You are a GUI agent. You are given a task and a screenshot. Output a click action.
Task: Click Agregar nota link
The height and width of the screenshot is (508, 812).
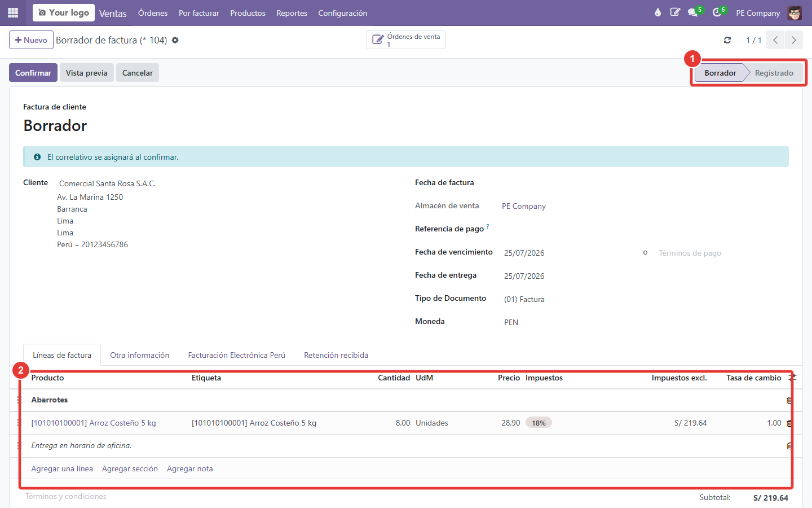(190, 468)
